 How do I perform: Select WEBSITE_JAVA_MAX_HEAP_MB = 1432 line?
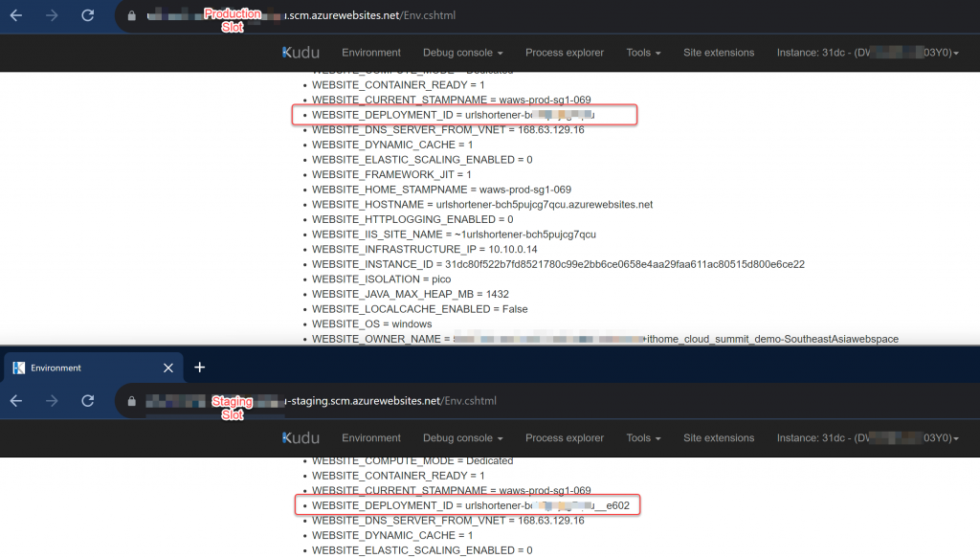click(410, 294)
